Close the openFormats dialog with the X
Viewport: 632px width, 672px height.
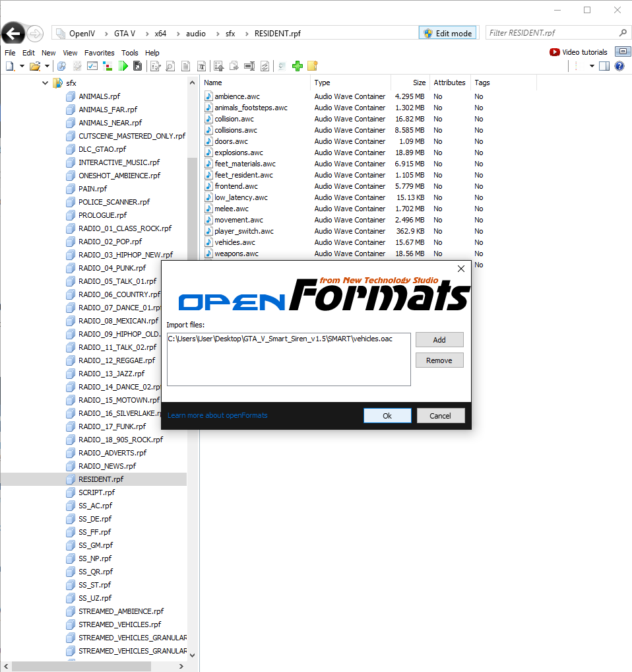pos(461,269)
